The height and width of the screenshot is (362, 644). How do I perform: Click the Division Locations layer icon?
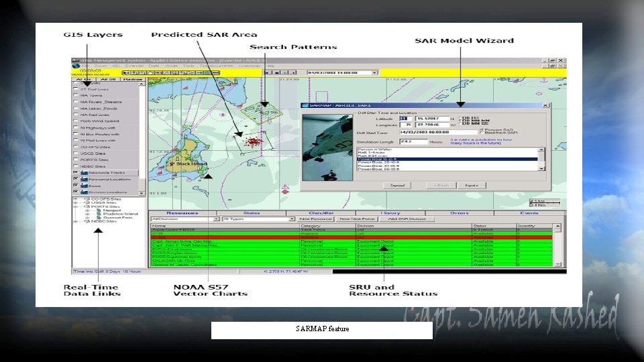[x=85, y=192]
